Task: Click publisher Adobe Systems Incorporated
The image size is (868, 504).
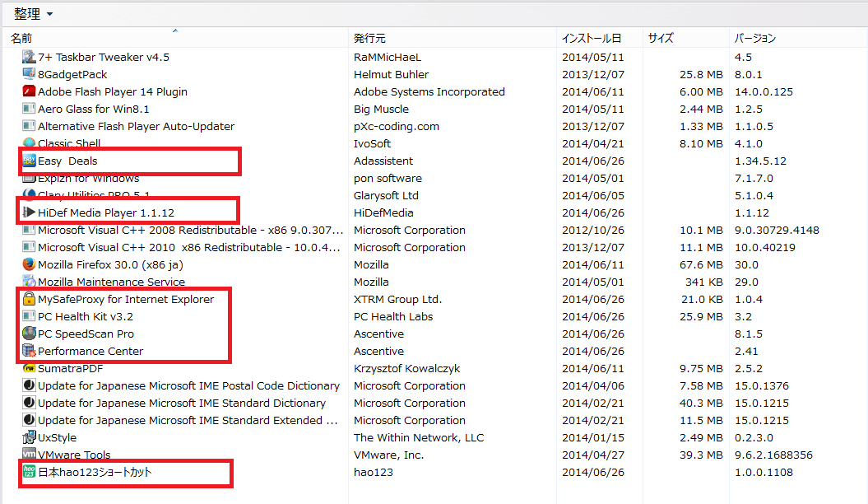Action: (429, 91)
